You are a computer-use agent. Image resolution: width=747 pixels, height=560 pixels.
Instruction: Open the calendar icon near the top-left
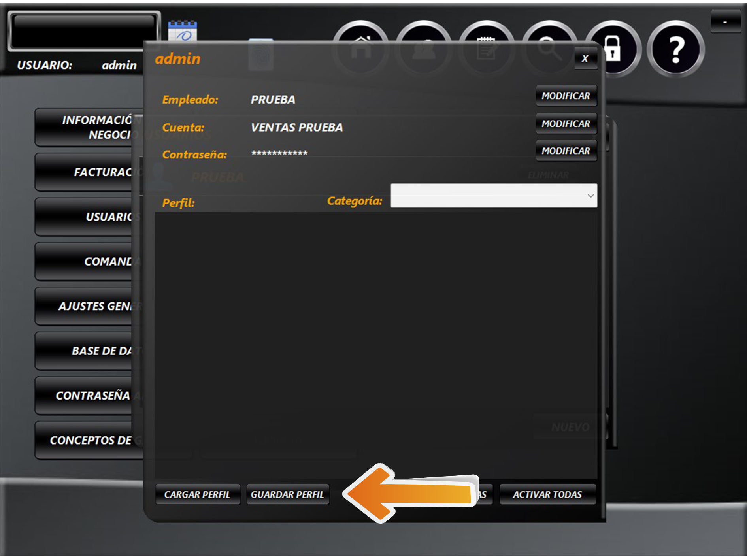click(182, 31)
